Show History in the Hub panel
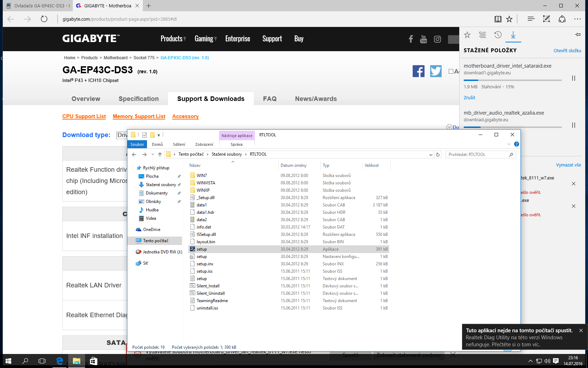 [x=498, y=35]
